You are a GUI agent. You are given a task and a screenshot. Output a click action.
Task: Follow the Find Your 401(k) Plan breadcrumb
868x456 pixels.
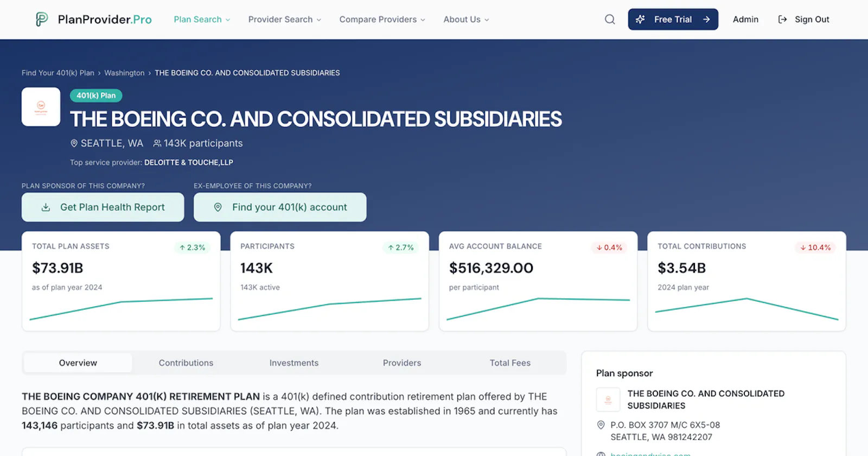coord(58,73)
